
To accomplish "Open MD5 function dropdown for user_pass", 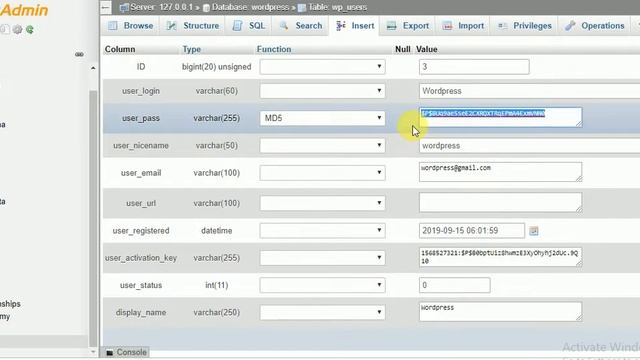I will pyautogui.click(x=322, y=118).
